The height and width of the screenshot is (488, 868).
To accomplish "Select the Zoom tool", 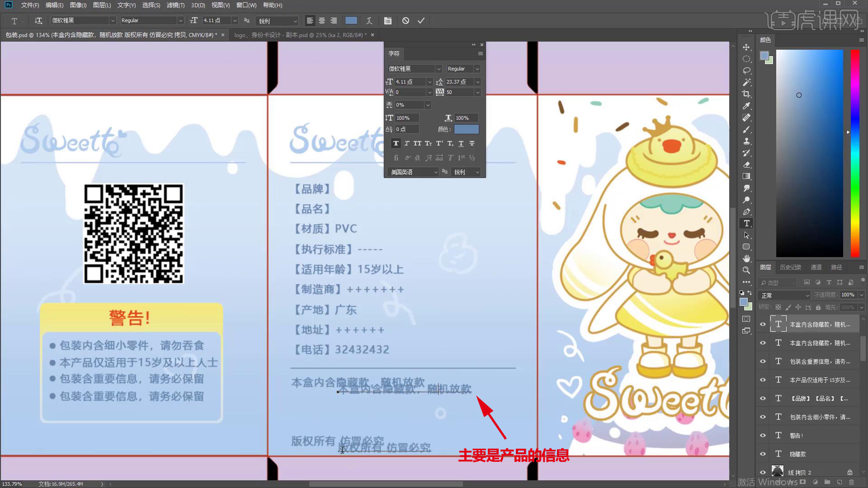I will tap(746, 270).
